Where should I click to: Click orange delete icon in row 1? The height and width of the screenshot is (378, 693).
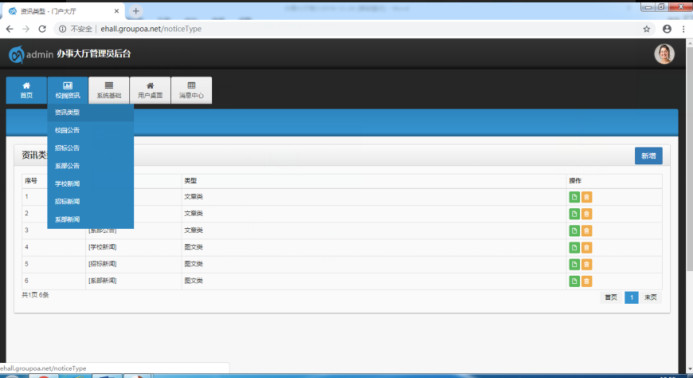[x=586, y=197]
